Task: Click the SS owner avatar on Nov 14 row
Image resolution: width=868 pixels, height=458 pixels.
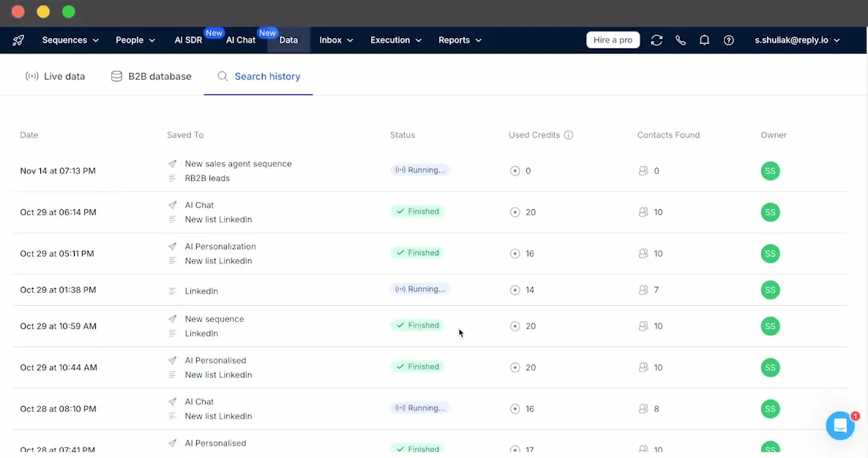Action: pos(770,170)
